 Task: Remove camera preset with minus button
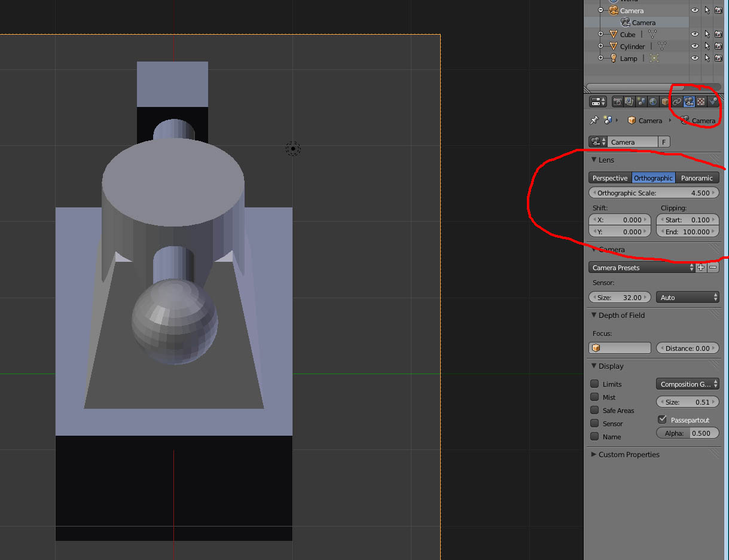tap(713, 268)
